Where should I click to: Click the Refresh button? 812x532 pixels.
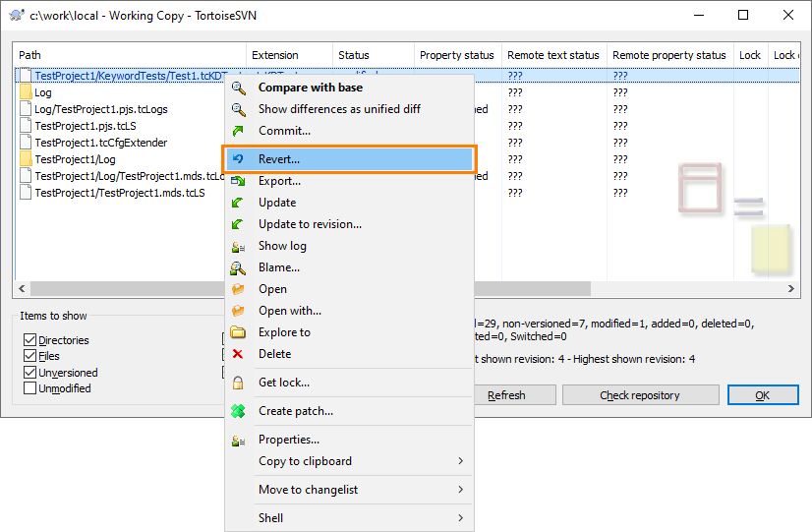515,395
